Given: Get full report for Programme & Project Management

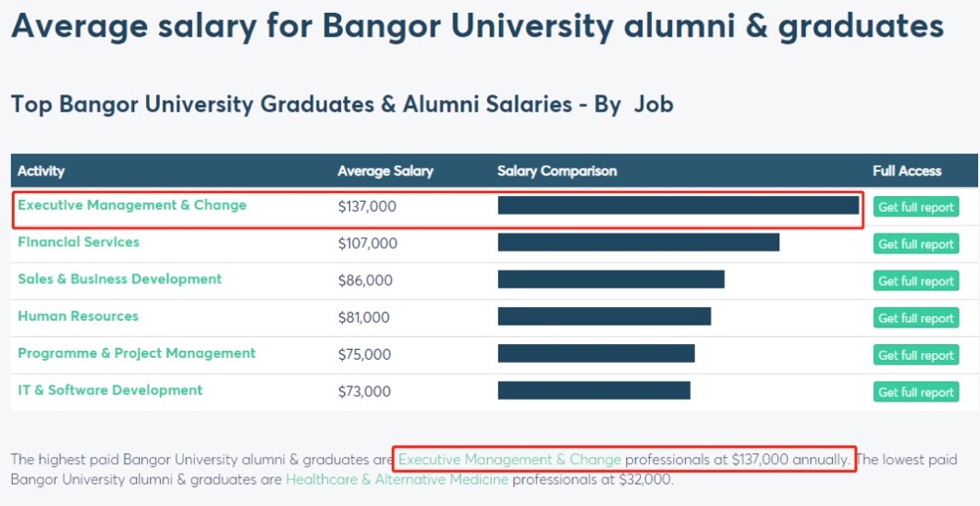Looking at the screenshot, I should pos(915,355).
